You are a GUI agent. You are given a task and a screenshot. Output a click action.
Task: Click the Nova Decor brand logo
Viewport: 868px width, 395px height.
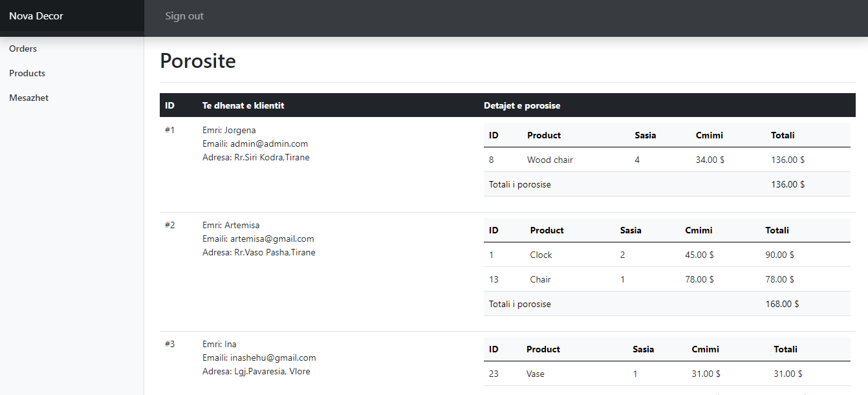coord(36,16)
